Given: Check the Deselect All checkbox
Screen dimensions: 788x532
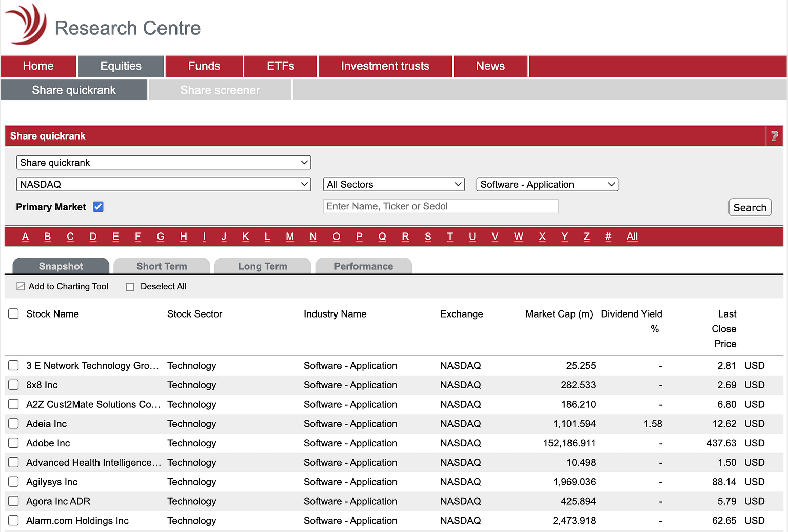Looking at the screenshot, I should coord(130,286).
